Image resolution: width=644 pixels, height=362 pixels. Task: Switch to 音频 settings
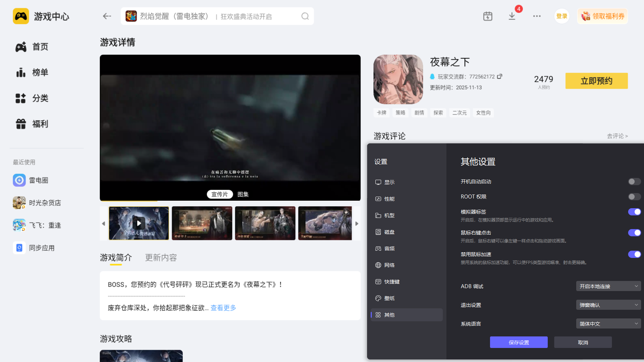coord(389,248)
